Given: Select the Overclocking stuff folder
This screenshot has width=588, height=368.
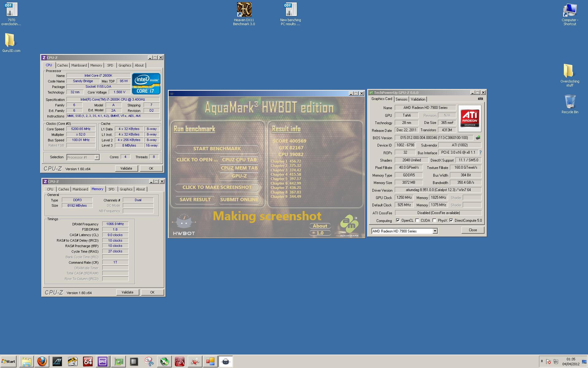Looking at the screenshot, I should click(570, 75).
